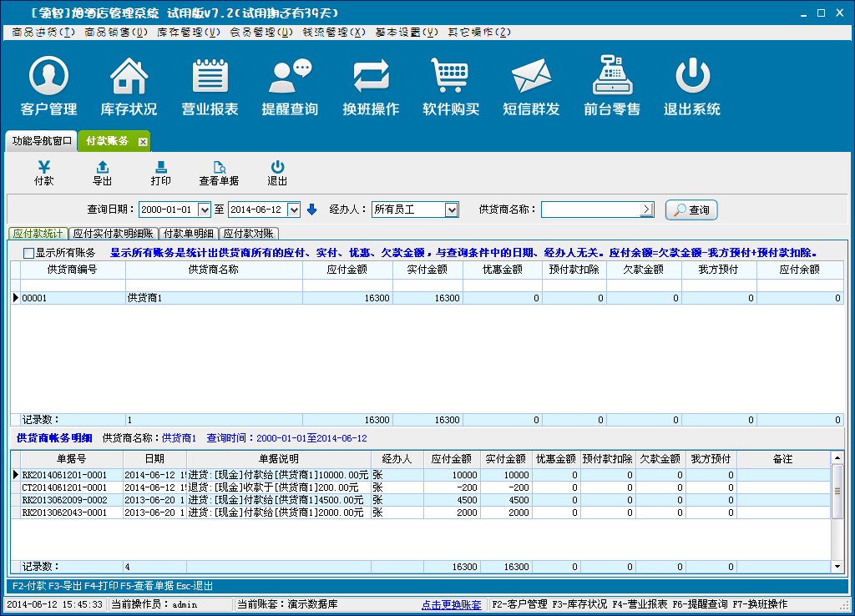Click the 点击更换账套 link
This screenshot has height=616, width=855.
451,604
